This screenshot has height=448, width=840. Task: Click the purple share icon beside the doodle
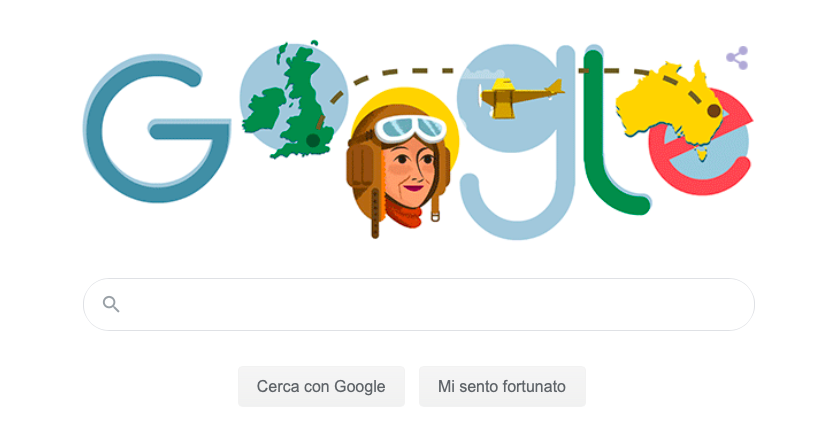point(738,58)
